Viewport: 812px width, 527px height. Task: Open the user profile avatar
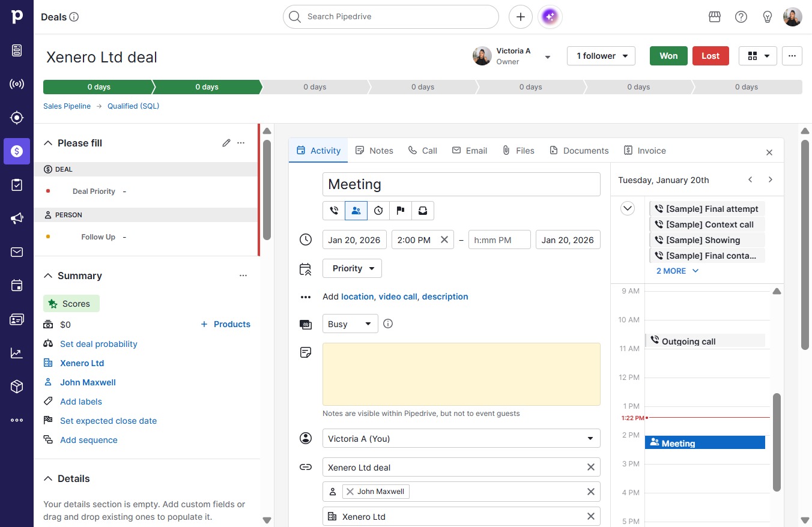click(x=793, y=17)
